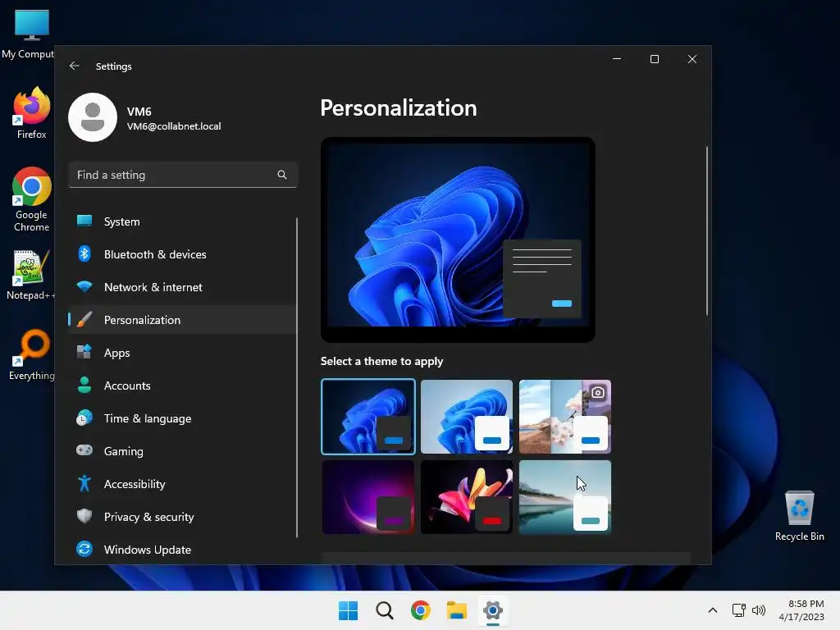Image resolution: width=840 pixels, height=630 pixels.
Task: Apply the light blue bloom theme
Action: (x=467, y=416)
